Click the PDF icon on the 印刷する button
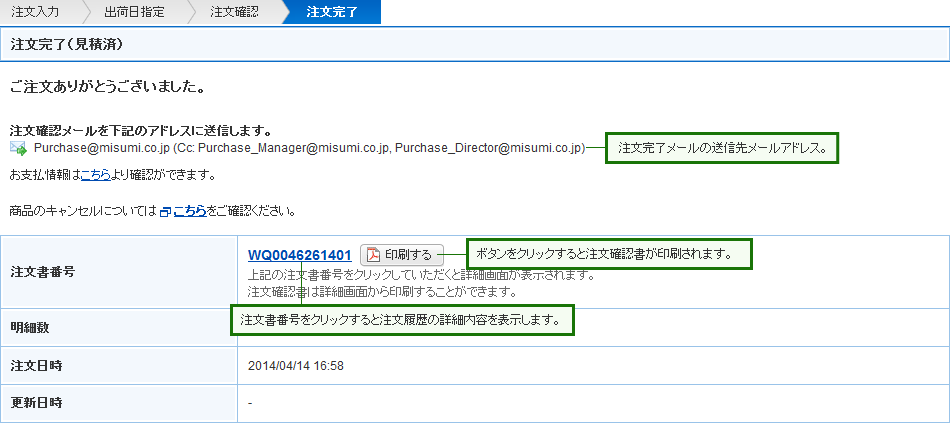950x424 pixels. point(372,255)
